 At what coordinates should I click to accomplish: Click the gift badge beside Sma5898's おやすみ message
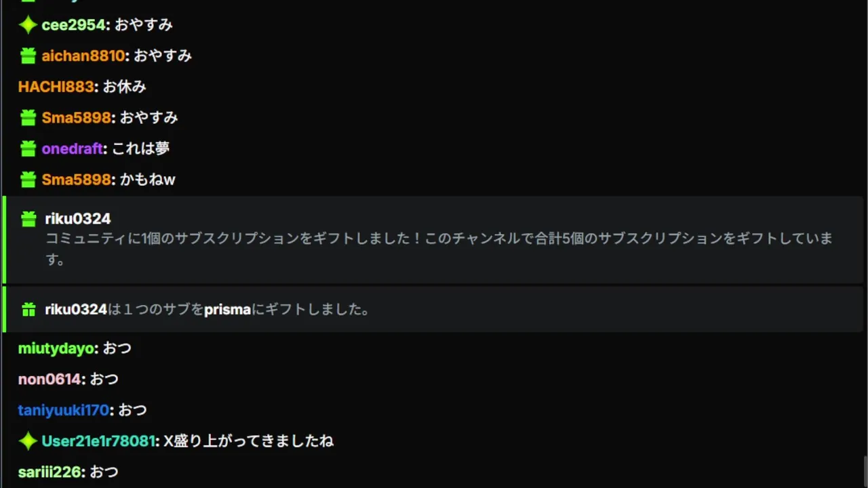coord(28,118)
